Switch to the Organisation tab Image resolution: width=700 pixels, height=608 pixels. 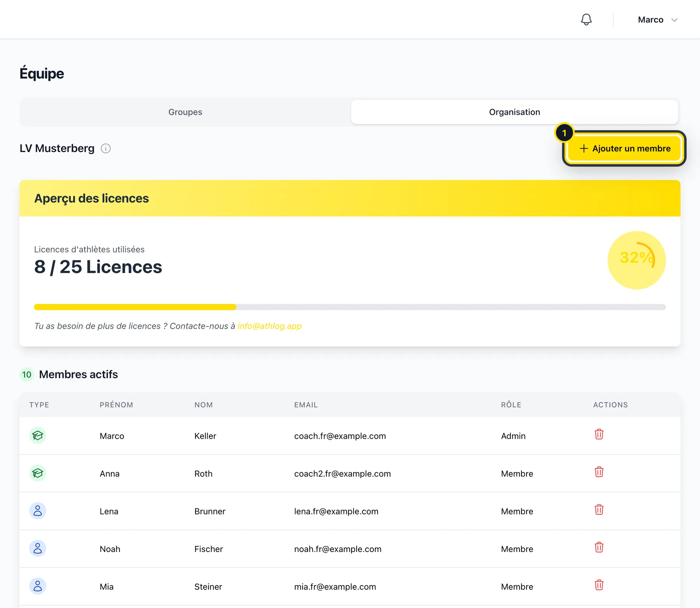click(514, 112)
